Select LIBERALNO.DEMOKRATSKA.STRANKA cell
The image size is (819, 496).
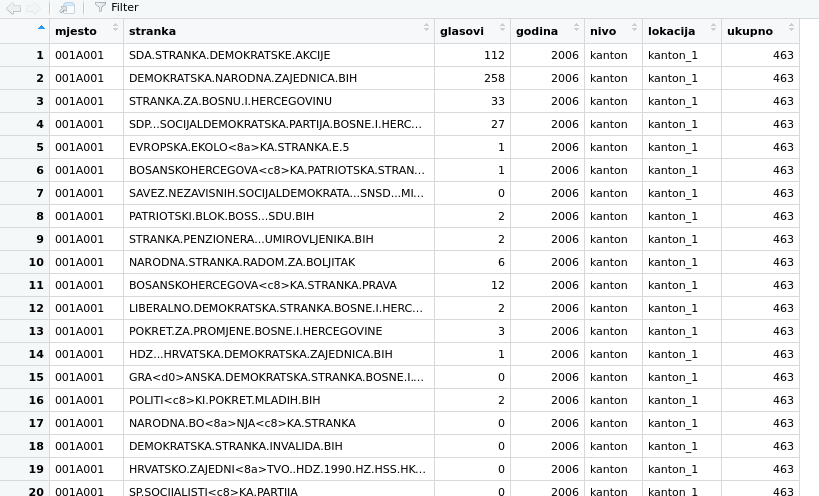point(279,308)
